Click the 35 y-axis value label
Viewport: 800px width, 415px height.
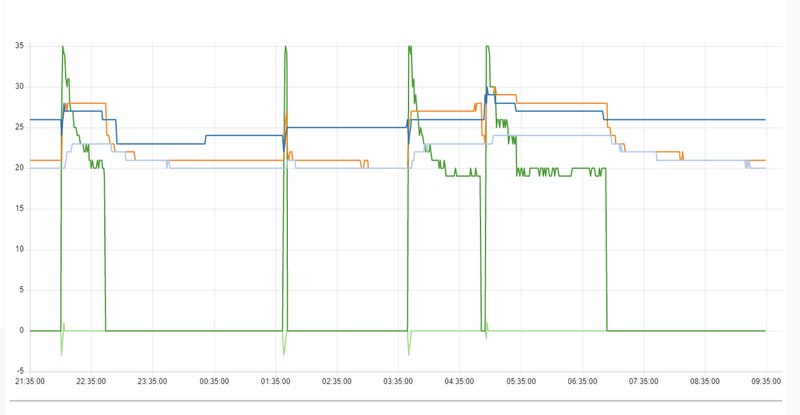click(x=19, y=46)
